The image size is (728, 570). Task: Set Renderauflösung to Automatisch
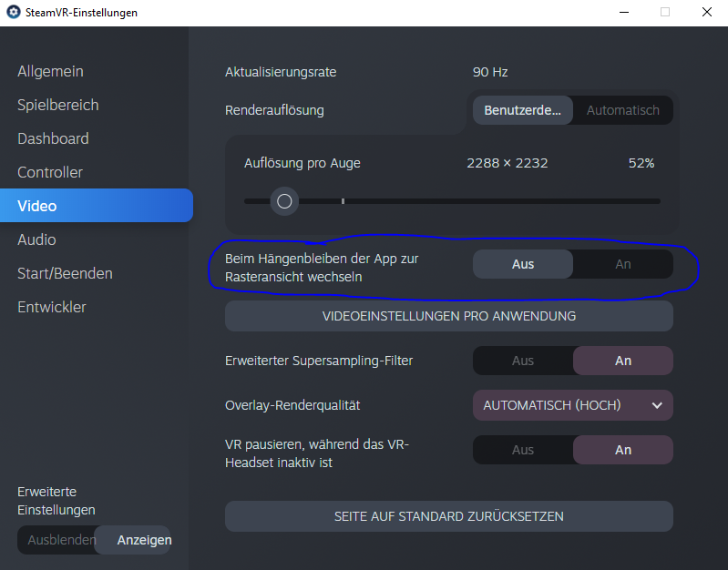(x=623, y=110)
